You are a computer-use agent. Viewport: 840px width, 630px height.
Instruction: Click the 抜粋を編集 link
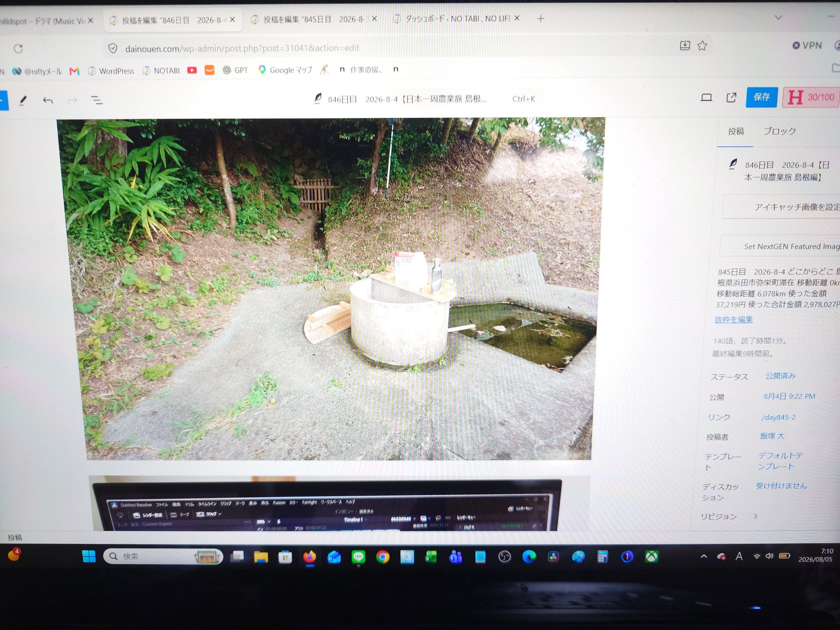coord(734,320)
